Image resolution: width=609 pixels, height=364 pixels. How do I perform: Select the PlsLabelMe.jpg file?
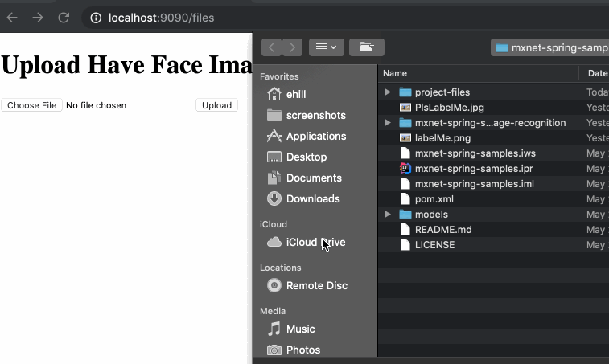[494, 108]
